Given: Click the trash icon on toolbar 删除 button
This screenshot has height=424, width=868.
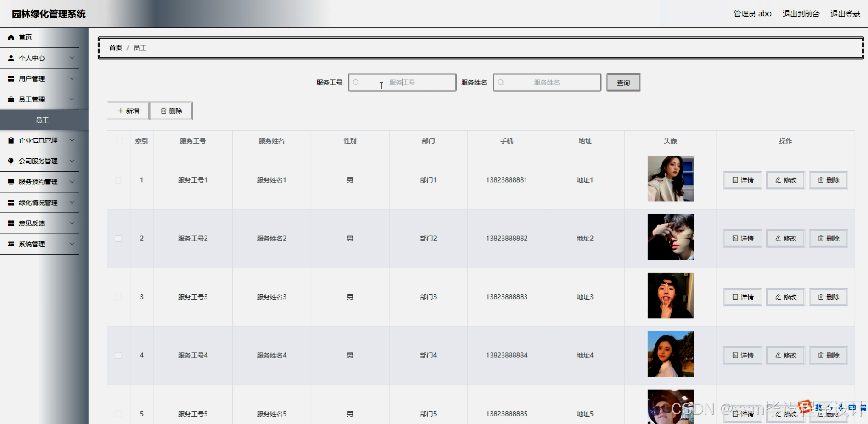Looking at the screenshot, I should pyautogui.click(x=163, y=111).
